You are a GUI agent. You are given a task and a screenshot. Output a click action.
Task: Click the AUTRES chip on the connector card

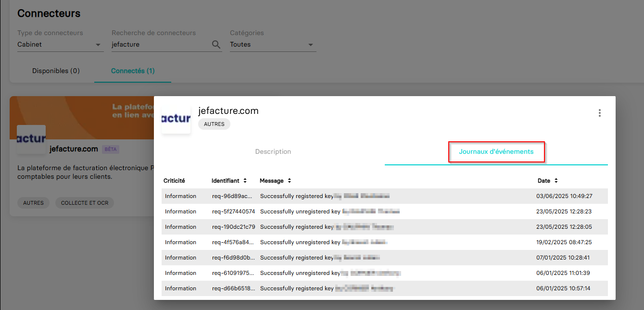click(x=33, y=203)
